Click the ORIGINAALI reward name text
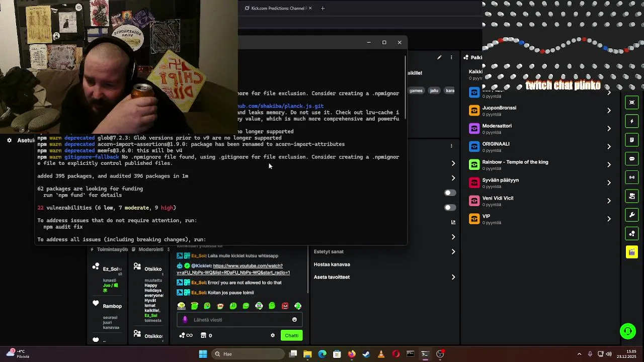Image resolution: width=644 pixels, height=362 pixels. tap(496, 144)
